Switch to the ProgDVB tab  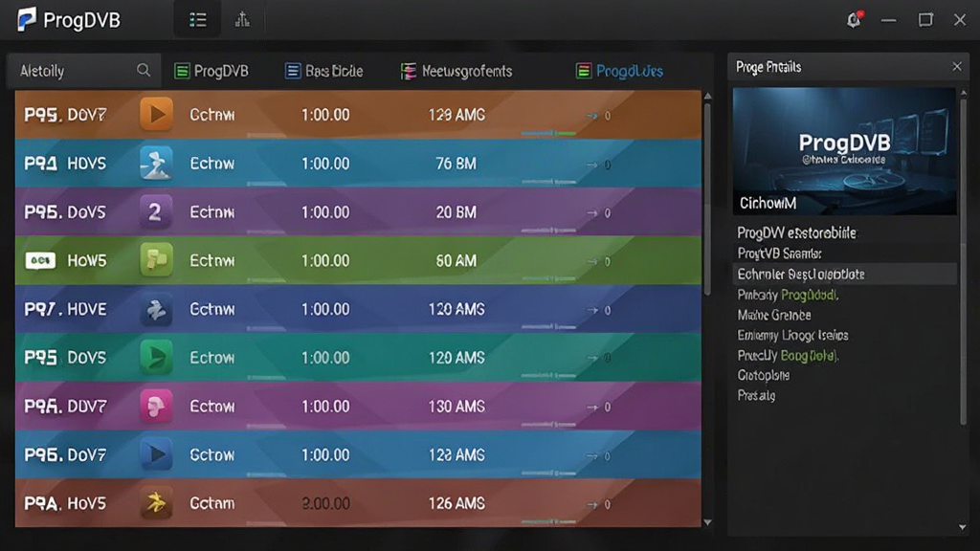(212, 71)
